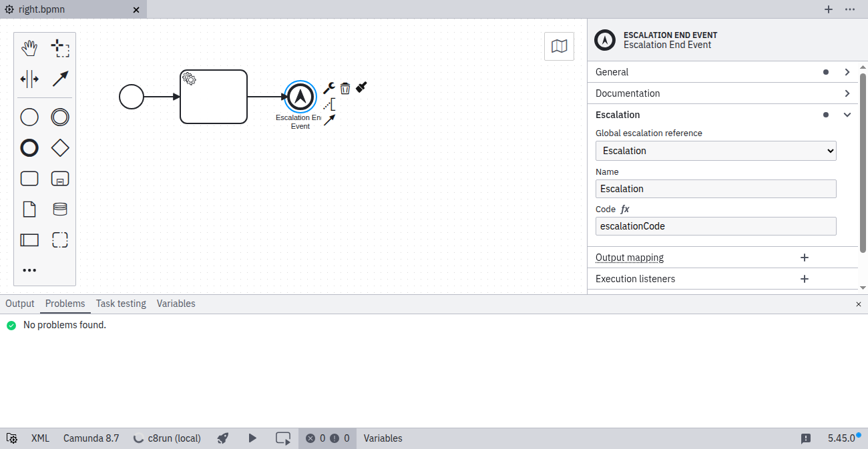Collapse the Escalation section
The width and height of the screenshot is (868, 449).
tap(847, 115)
